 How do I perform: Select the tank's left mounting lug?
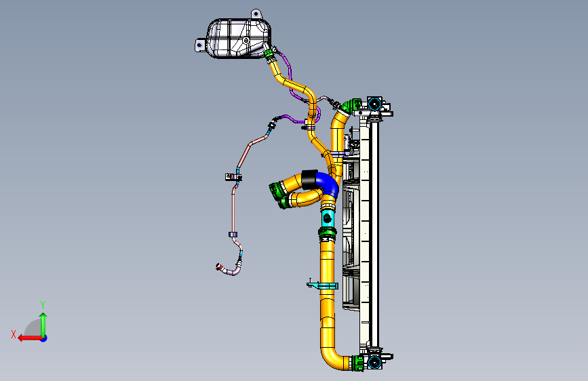pos(199,45)
